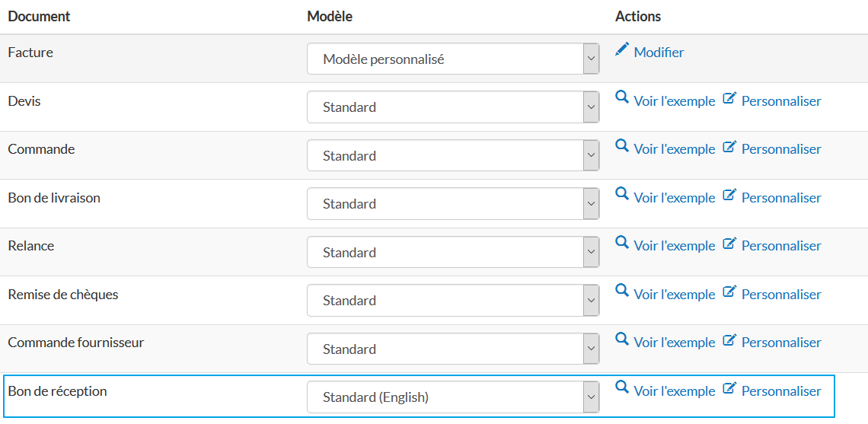Open the Devis model dropdown
868x424 pixels.
click(453, 107)
